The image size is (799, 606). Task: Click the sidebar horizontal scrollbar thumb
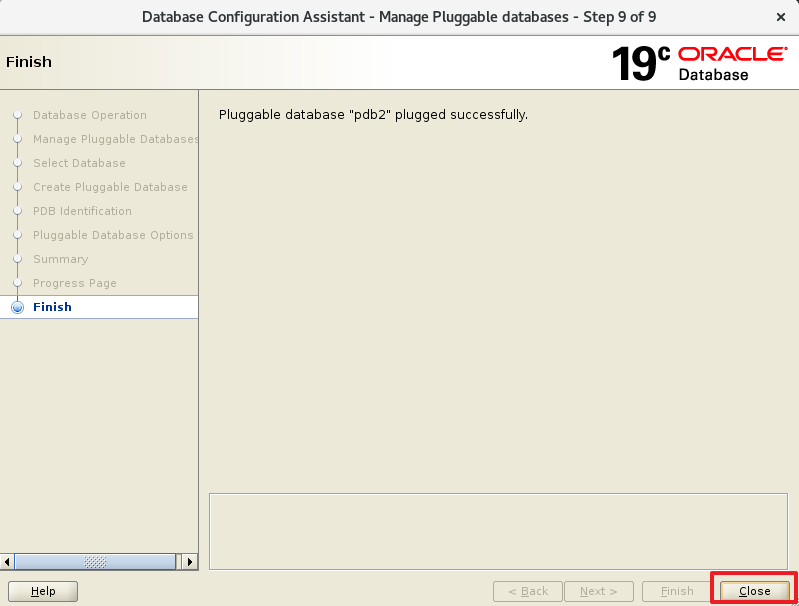point(95,562)
